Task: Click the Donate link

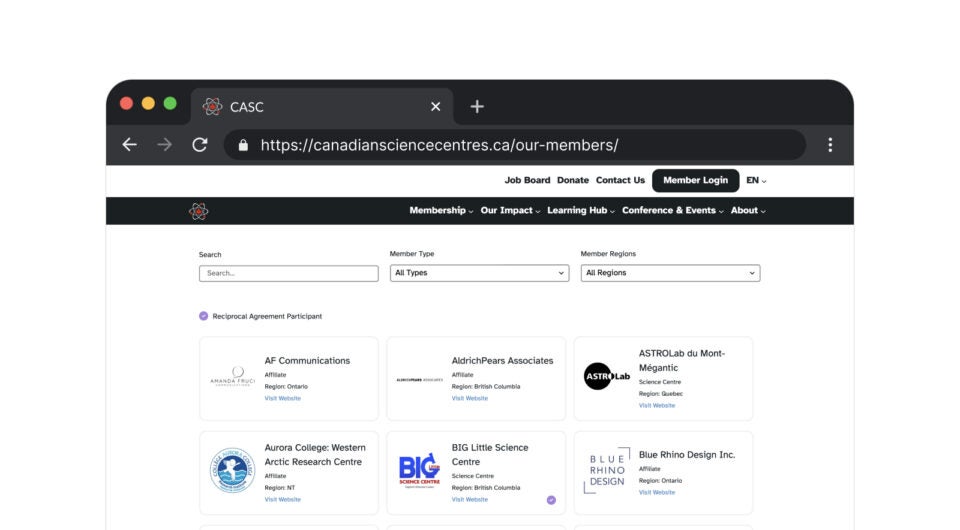Action: coord(573,181)
